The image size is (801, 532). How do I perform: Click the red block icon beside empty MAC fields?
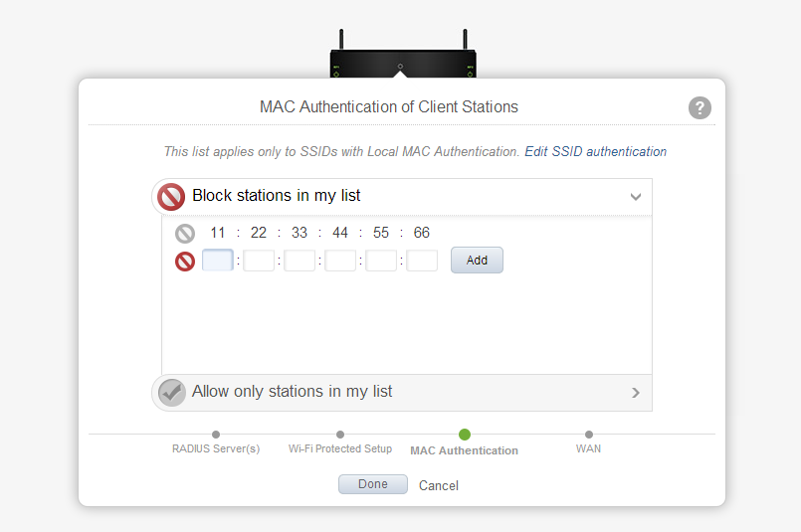click(x=185, y=262)
